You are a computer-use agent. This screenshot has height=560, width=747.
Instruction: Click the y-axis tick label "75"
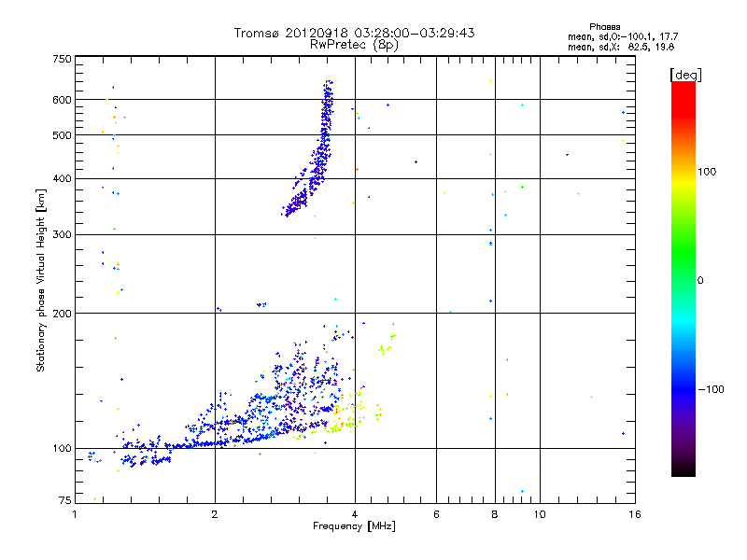[65, 500]
